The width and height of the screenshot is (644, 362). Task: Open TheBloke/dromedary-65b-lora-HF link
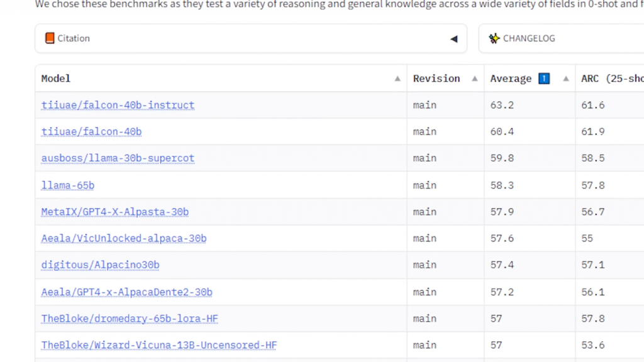130,319
